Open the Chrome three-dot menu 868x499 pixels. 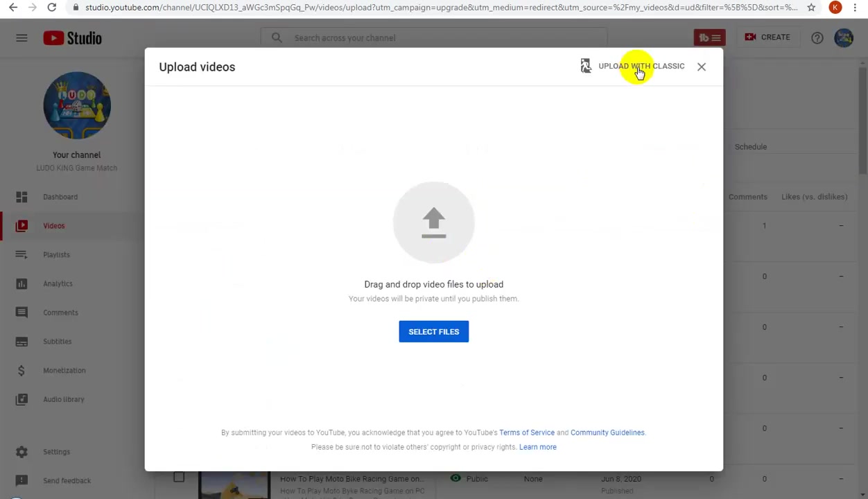point(855,7)
